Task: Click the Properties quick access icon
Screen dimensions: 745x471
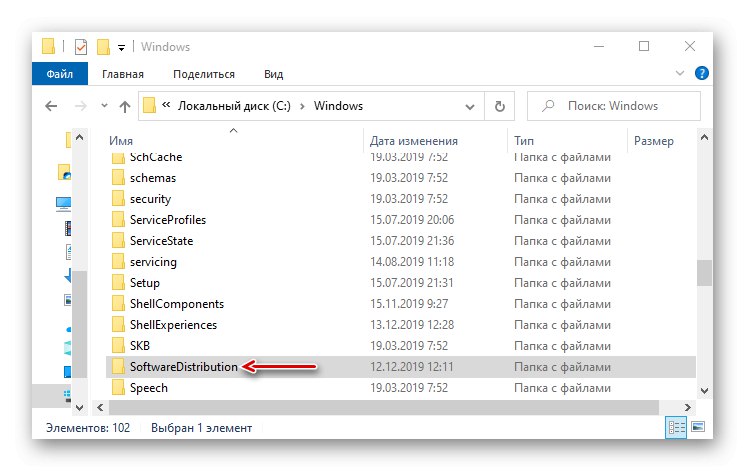Action: coord(81,47)
